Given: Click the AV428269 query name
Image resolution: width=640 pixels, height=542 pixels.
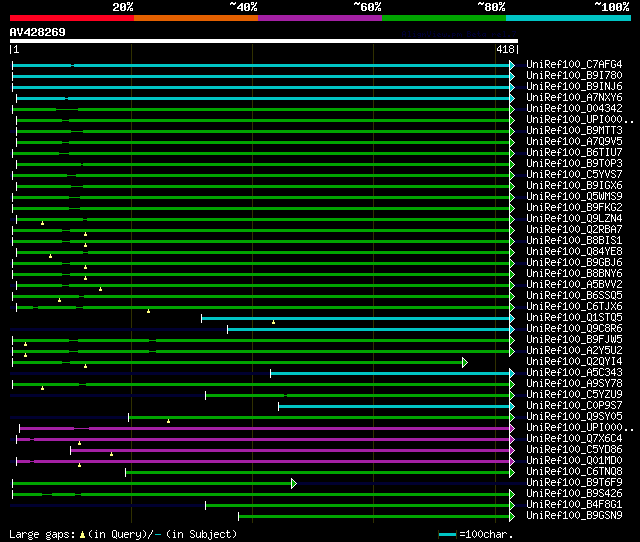Looking at the screenshot, I should pos(38,32).
